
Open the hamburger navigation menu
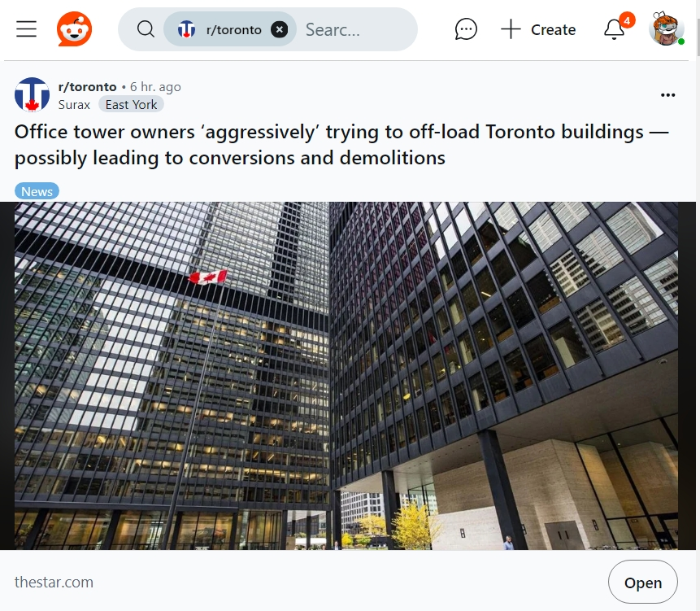[26, 29]
